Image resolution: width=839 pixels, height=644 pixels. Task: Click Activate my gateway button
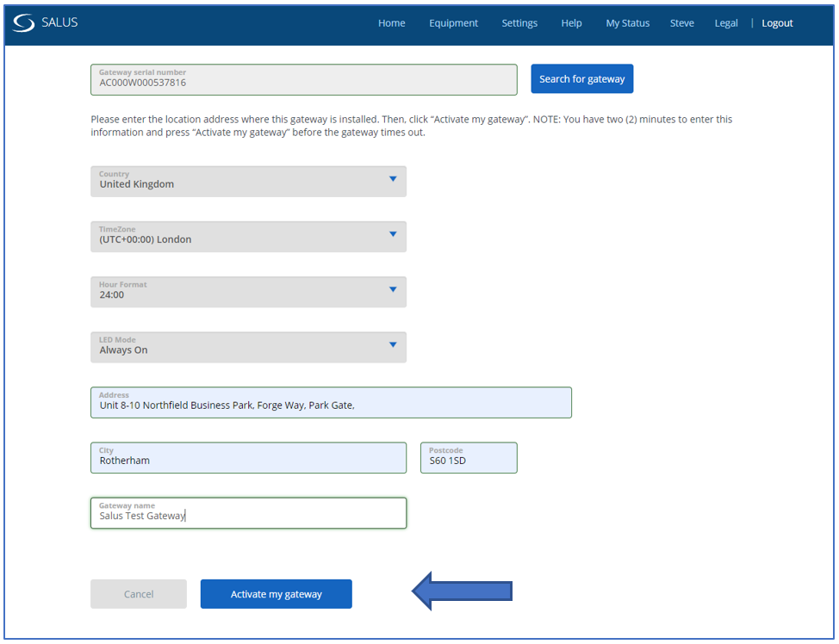pyautogui.click(x=276, y=594)
